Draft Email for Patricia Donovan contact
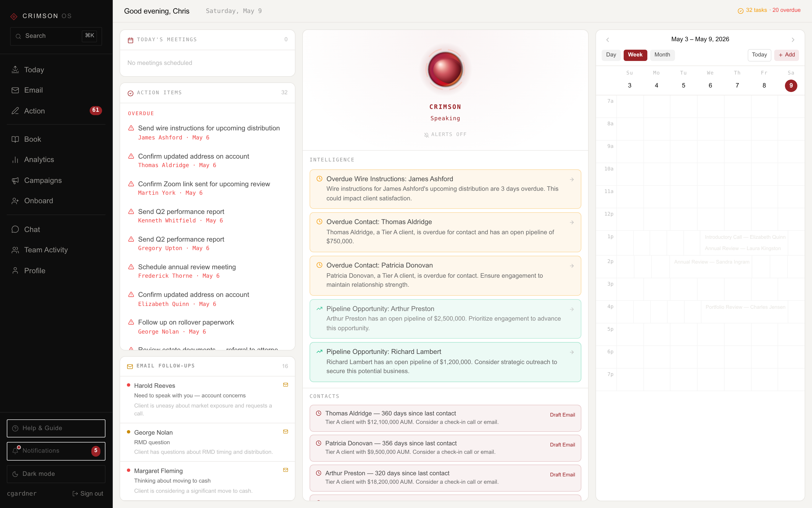This screenshot has width=812, height=508. (x=562, y=445)
